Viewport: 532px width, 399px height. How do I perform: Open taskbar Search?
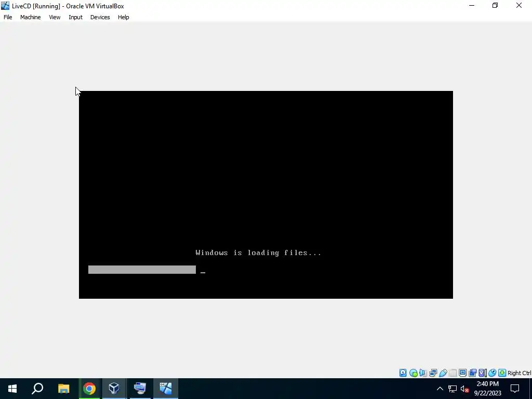tap(37, 389)
